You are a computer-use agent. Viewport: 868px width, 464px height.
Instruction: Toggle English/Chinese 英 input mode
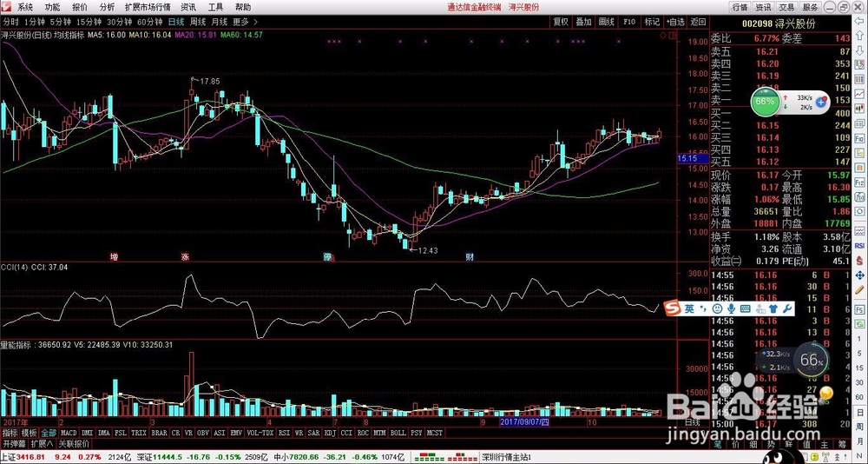689,308
